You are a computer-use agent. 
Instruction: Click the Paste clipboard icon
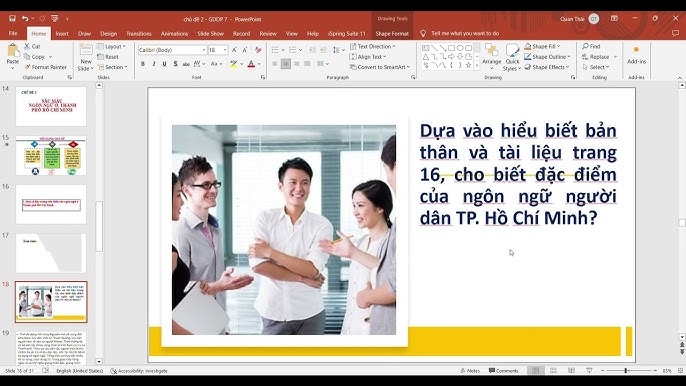(x=13, y=51)
